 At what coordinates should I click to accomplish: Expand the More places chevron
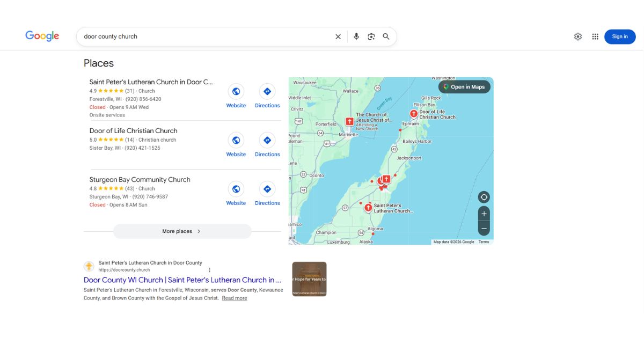198,231
